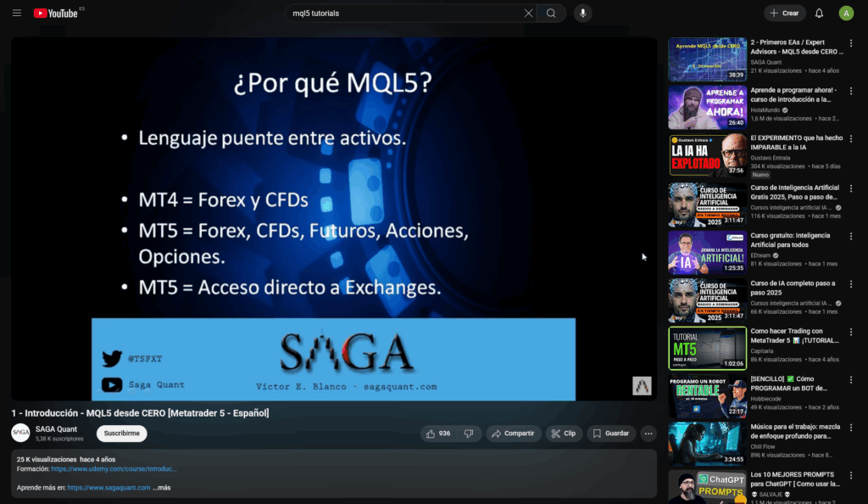Viewport: 868px width, 504px height.
Task: Open more actions menu below video
Action: [648, 434]
